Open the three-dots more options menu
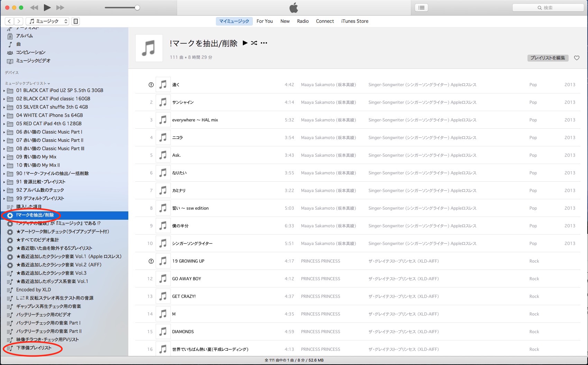Screen dimensions: 588x365 [264, 43]
